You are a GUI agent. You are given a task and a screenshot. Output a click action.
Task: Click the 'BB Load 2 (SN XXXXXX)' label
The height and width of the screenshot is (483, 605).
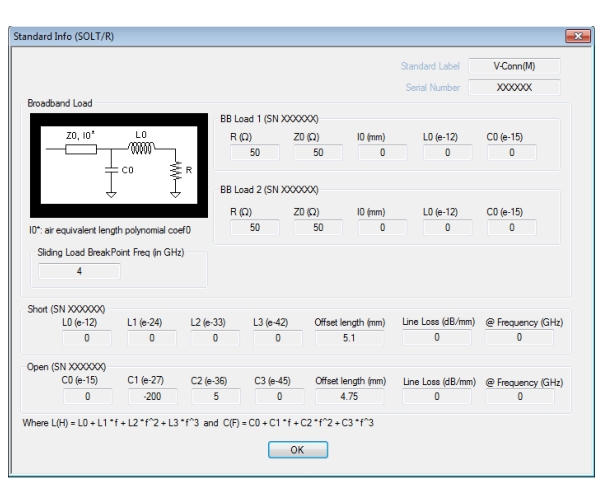269,190
